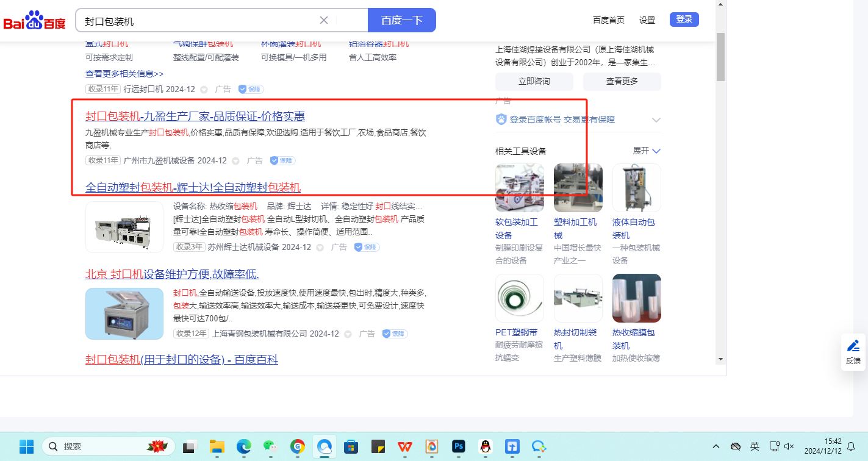Go to 百度首页 in top navigation
Viewport: 868px width, 461px height.
pos(608,20)
